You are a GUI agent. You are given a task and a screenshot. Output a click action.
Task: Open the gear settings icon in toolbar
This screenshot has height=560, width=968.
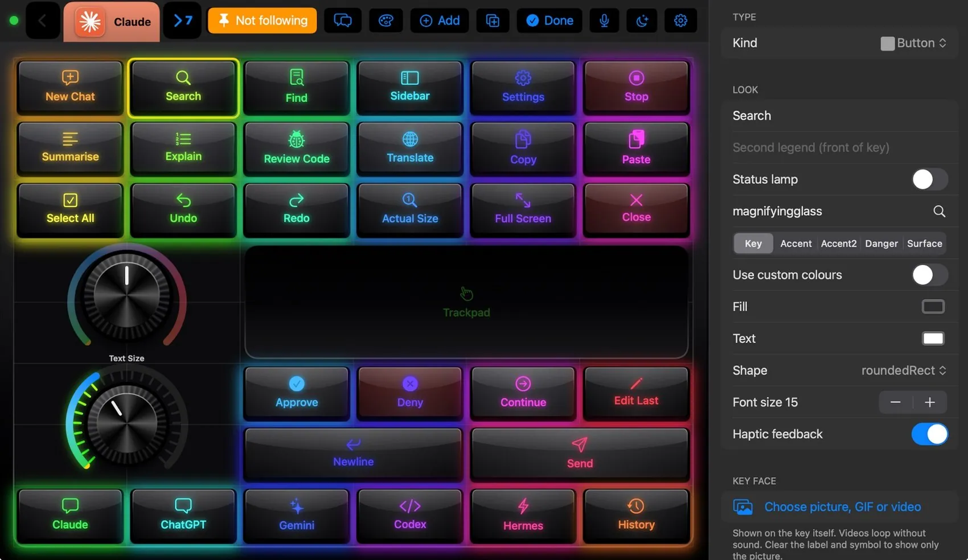pos(680,20)
